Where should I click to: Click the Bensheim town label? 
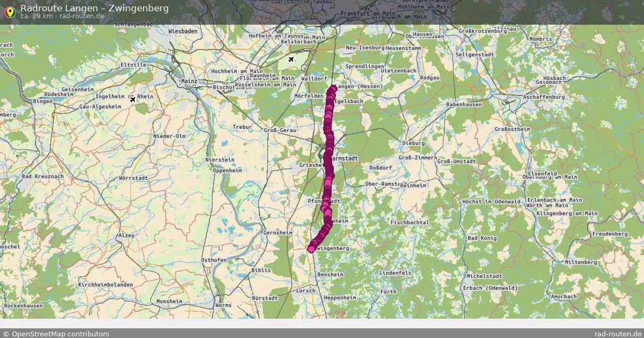click(331, 274)
